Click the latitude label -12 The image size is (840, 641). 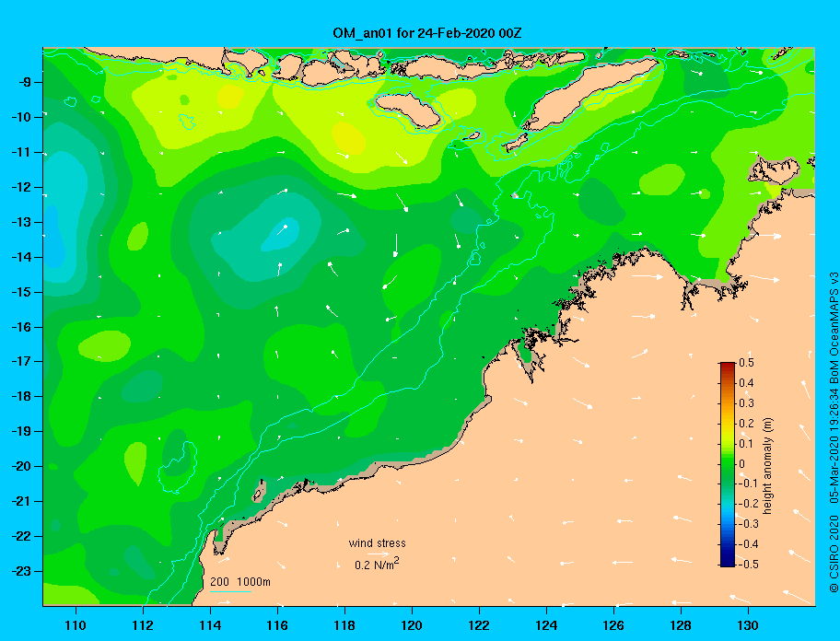22,188
